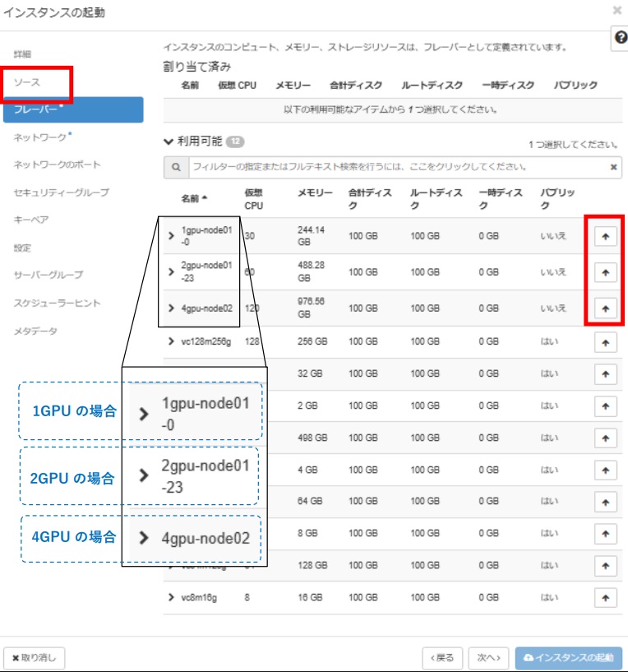Clear the filter with the x icon
This screenshot has height=672, width=628.
(613, 167)
